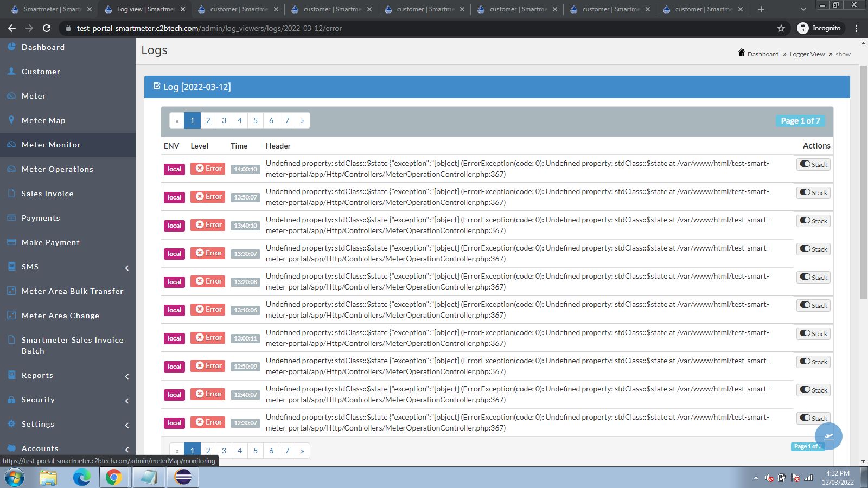Click the Meter Monitor icon
This screenshot has width=868, height=488.
click(11, 144)
